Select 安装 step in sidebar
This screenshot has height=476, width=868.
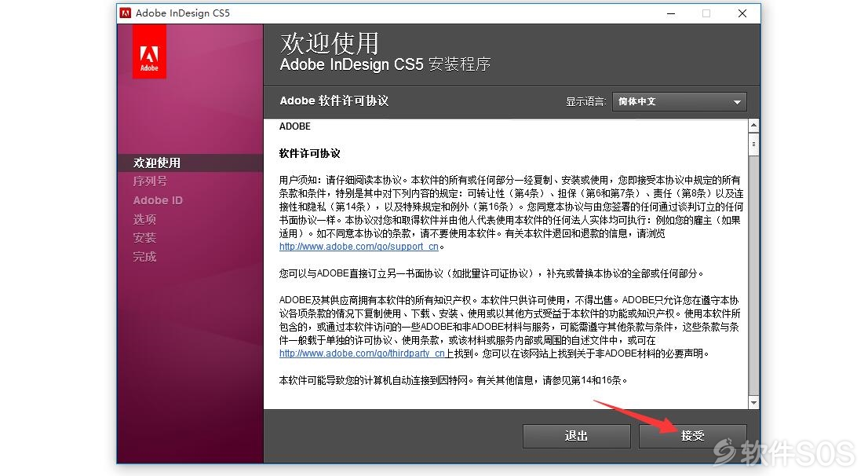pyautogui.click(x=144, y=238)
